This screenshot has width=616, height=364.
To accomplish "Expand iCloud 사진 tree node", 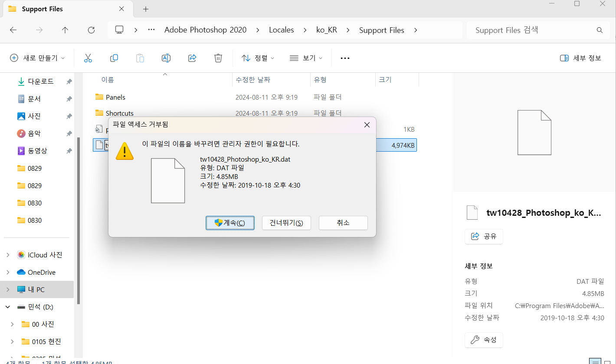I will pyautogui.click(x=8, y=255).
